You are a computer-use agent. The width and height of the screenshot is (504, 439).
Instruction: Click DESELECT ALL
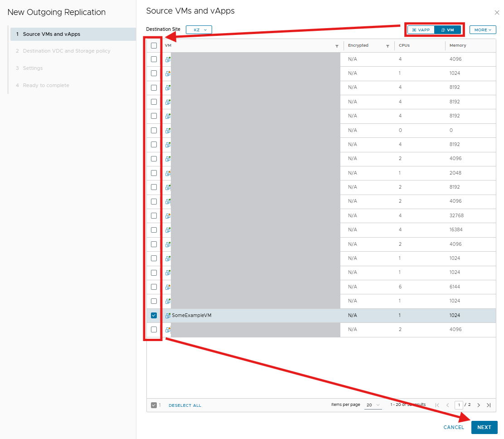tap(185, 405)
